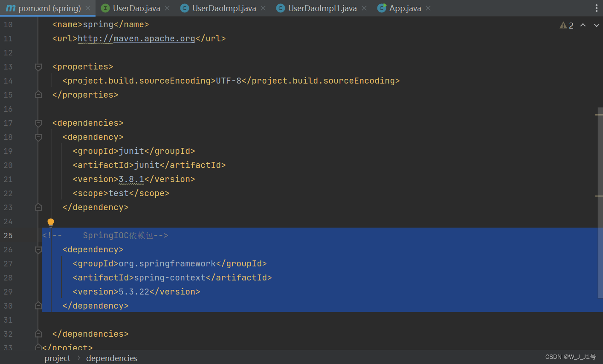
Task: Open the editor tabs more-options menu
Action: pyautogui.click(x=596, y=8)
